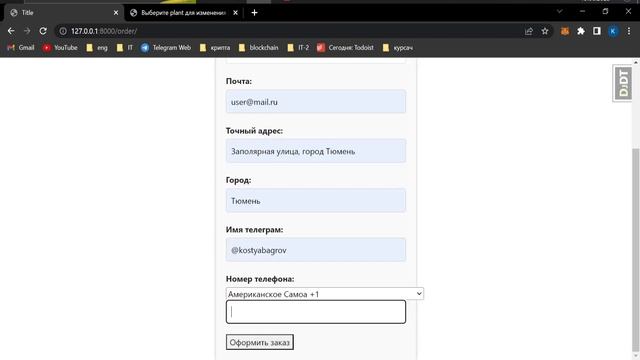Click the 'Почта:' label
The width and height of the screenshot is (640, 360).
239,81
